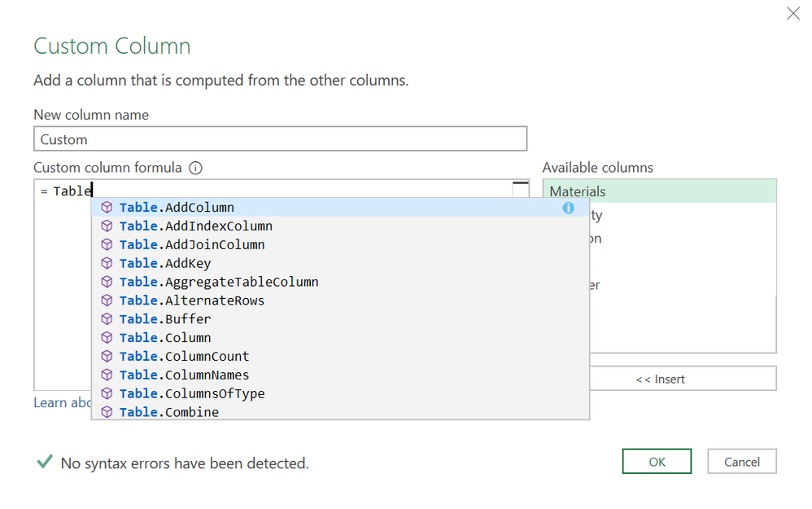The height and width of the screenshot is (509, 812).
Task: Click the cube icon beside Table.AddColumn
Action: pos(107,208)
